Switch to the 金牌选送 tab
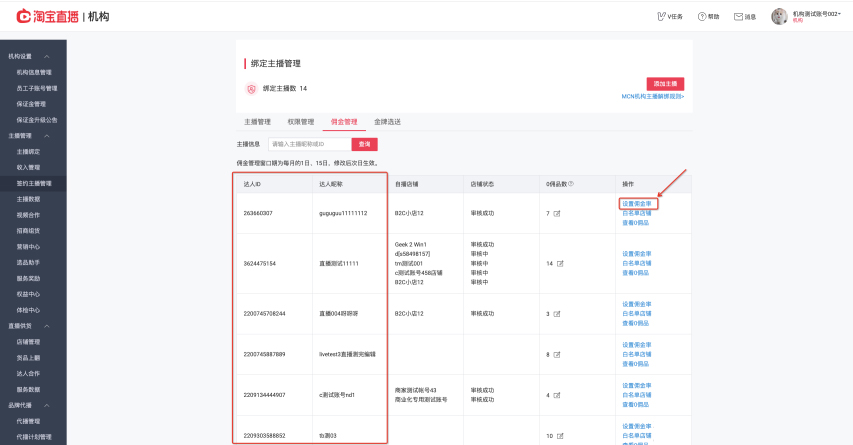The width and height of the screenshot is (853, 445). pos(387,122)
